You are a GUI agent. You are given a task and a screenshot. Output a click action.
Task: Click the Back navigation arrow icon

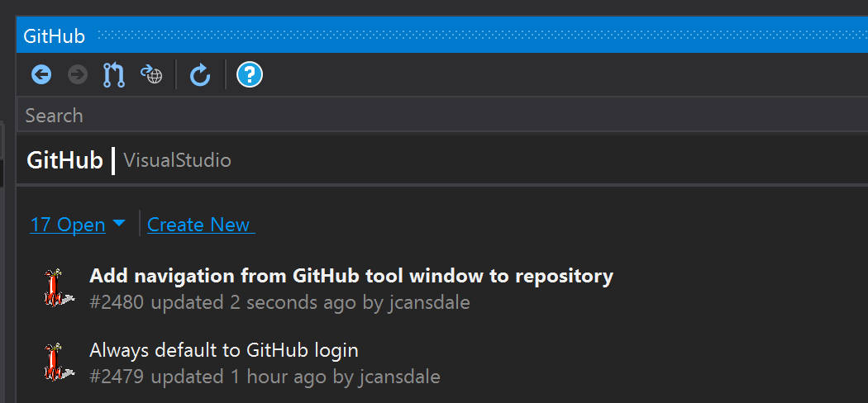point(41,74)
